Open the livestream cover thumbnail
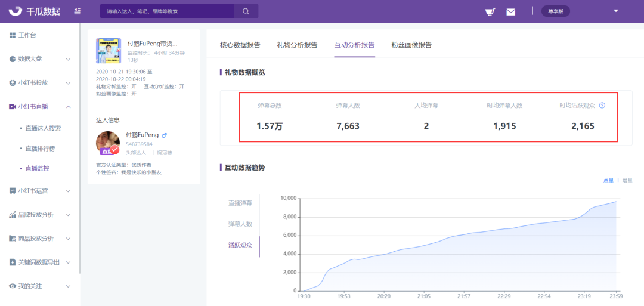The width and height of the screenshot is (644, 306). click(x=109, y=51)
